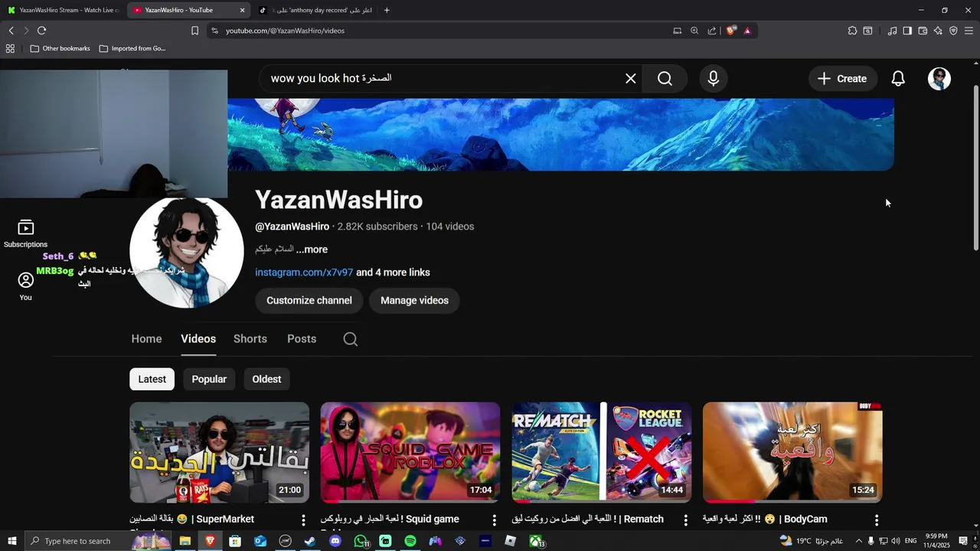Open the BodyCam video thumbnail
980x551 pixels.
click(x=792, y=452)
